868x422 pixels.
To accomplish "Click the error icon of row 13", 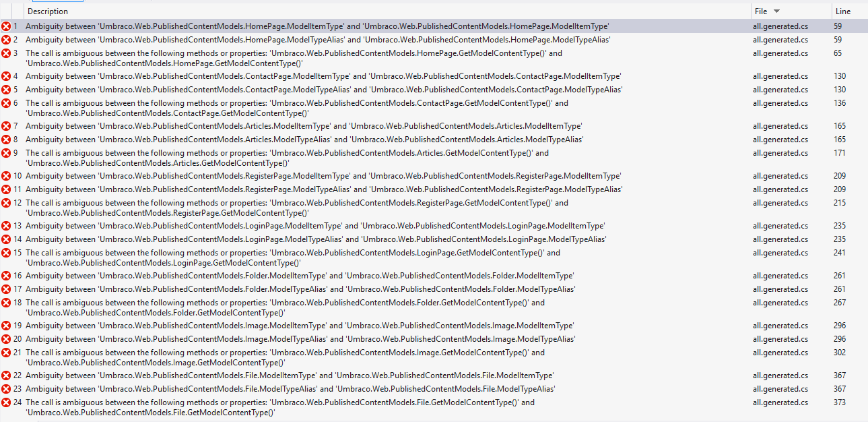I will point(6,226).
